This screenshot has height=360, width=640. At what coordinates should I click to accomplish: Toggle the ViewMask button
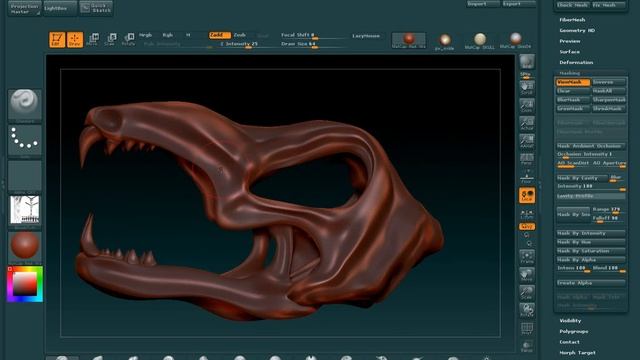[x=573, y=82]
